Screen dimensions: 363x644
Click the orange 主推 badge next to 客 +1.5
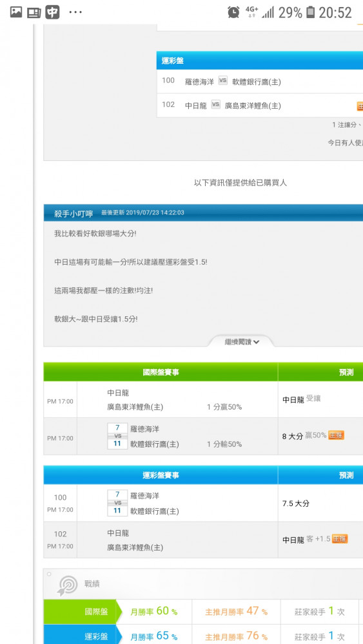click(340, 539)
